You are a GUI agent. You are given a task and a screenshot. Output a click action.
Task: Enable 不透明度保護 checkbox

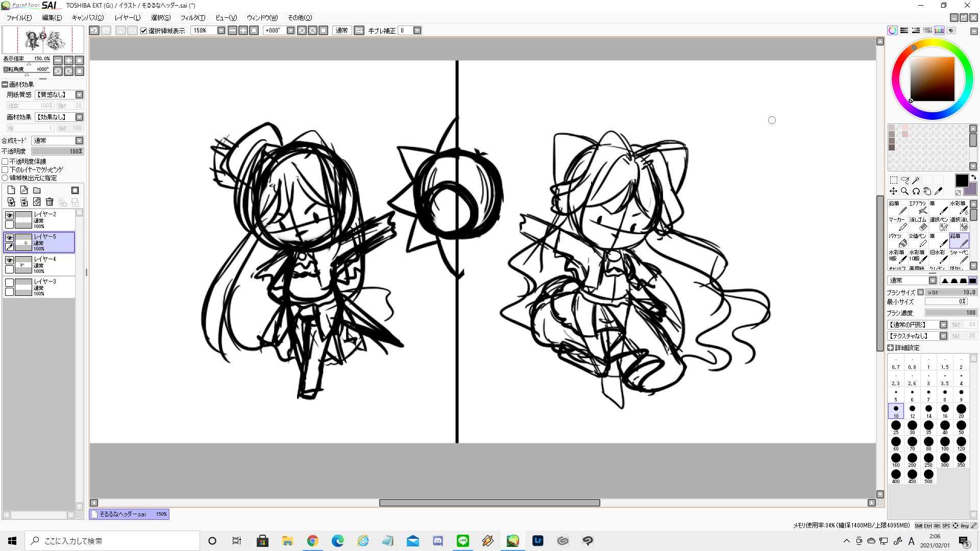coord(5,162)
